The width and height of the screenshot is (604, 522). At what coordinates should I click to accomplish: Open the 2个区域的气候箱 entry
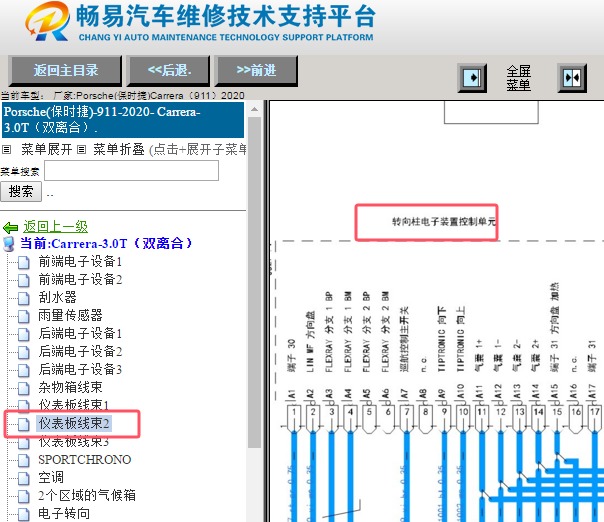[x=87, y=495]
